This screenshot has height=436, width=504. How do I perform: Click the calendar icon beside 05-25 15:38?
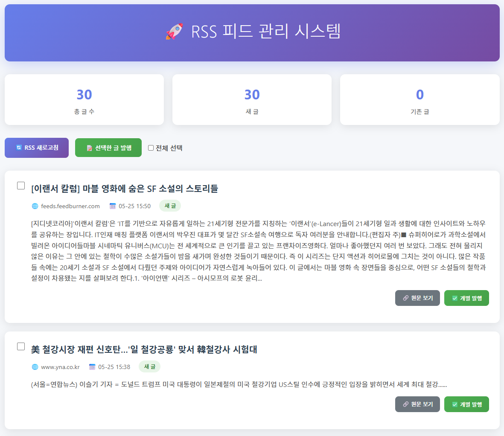click(x=92, y=366)
